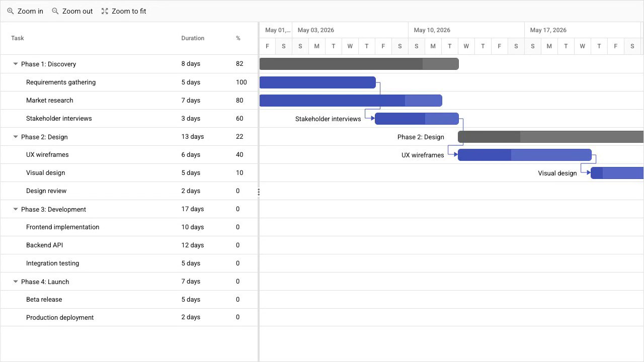Collapse the Phase 3: Development group
644x362 pixels.
coord(16,209)
